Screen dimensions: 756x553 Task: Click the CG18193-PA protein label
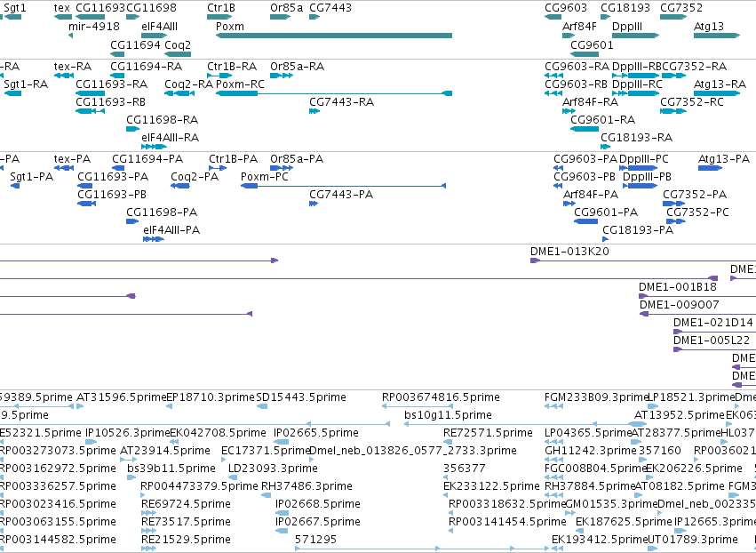click(638, 230)
